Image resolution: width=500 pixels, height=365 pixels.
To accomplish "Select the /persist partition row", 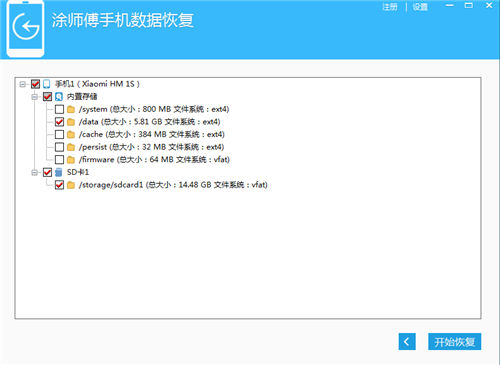I will 151,147.
